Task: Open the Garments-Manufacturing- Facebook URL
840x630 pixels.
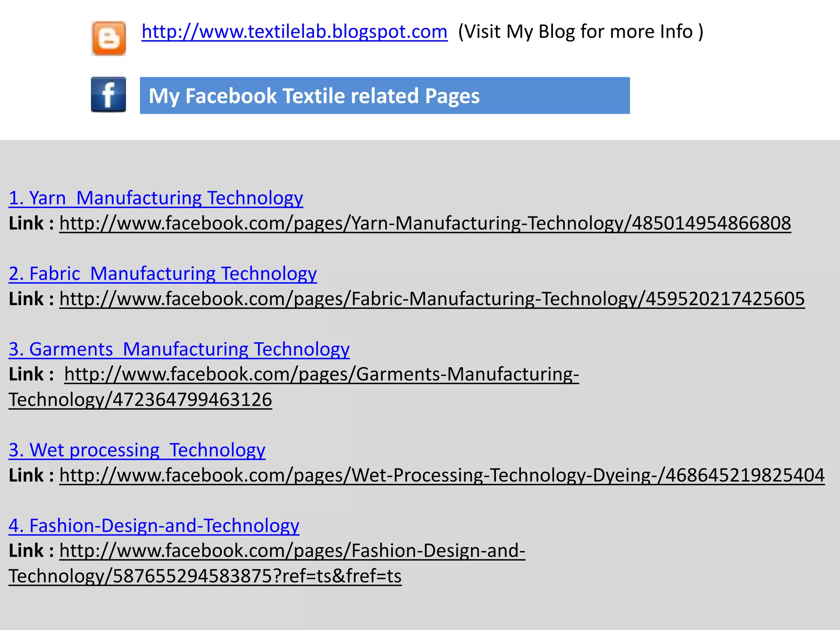Action: [x=322, y=374]
